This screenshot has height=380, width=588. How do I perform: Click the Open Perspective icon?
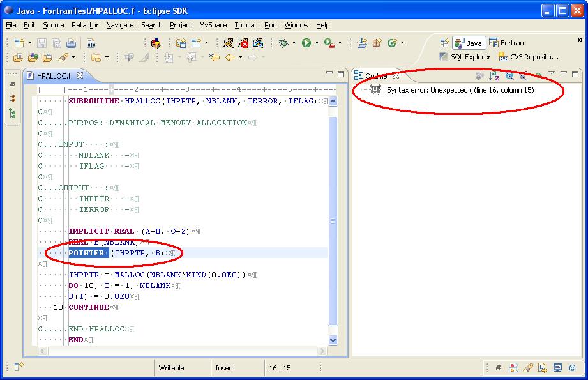[x=444, y=43]
